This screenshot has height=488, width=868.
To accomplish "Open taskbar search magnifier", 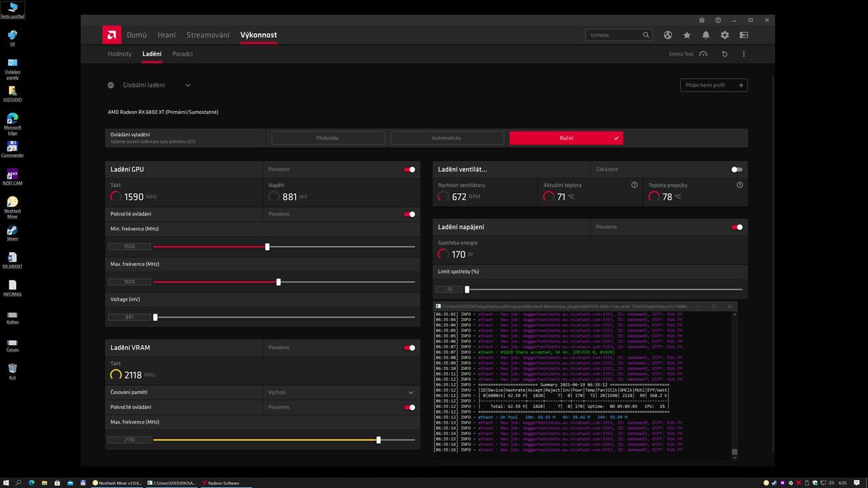I will pyautogui.click(x=19, y=483).
